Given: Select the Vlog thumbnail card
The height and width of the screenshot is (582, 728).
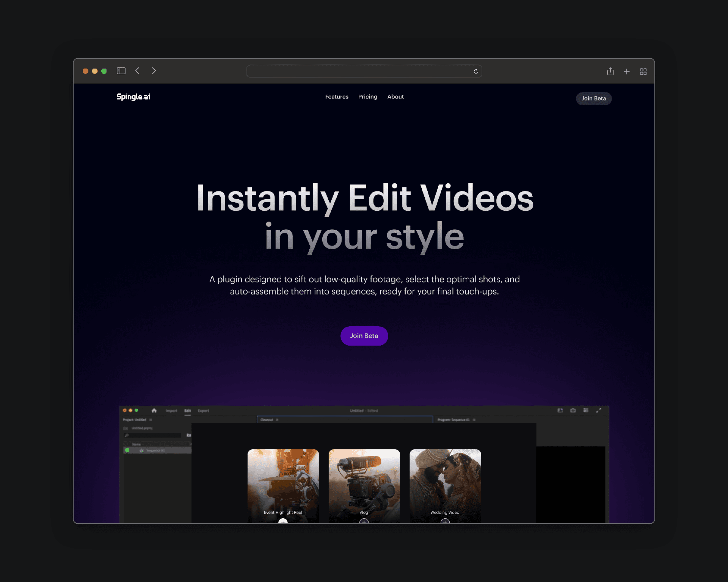Looking at the screenshot, I should (364, 486).
